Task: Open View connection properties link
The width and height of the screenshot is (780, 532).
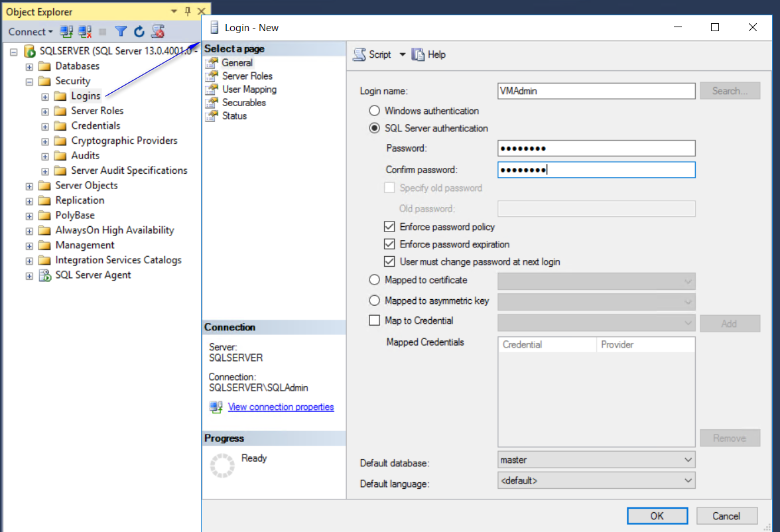Action: [x=281, y=407]
